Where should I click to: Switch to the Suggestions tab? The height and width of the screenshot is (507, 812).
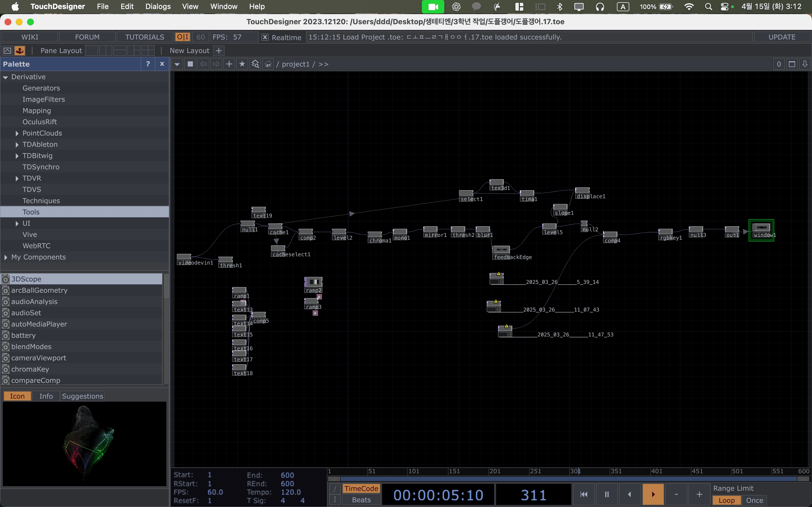pyautogui.click(x=82, y=396)
